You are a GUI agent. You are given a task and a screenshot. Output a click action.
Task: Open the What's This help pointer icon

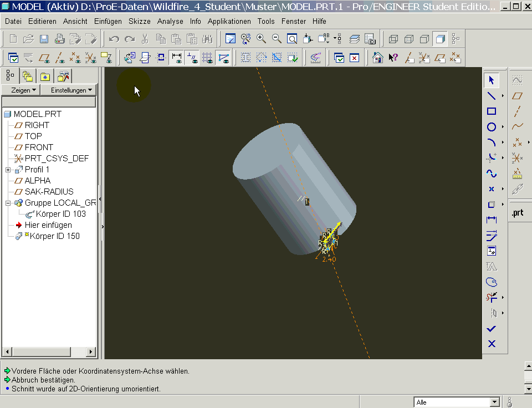(x=393, y=58)
